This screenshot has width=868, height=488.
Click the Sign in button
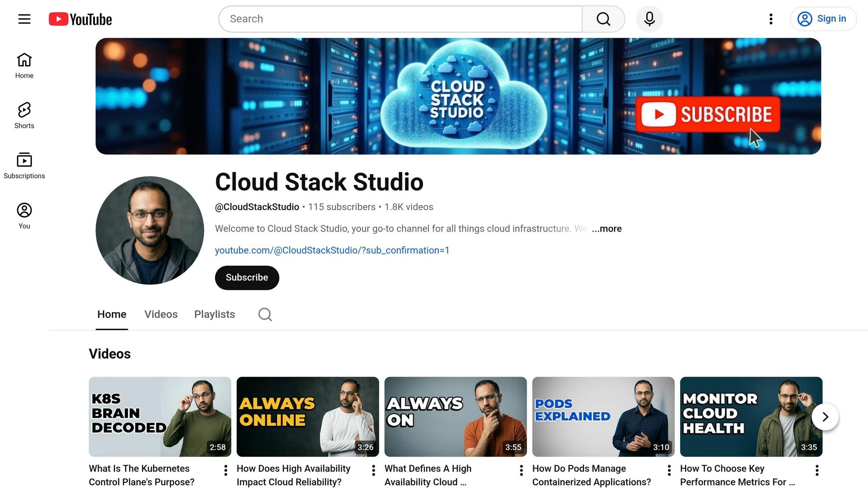(823, 19)
